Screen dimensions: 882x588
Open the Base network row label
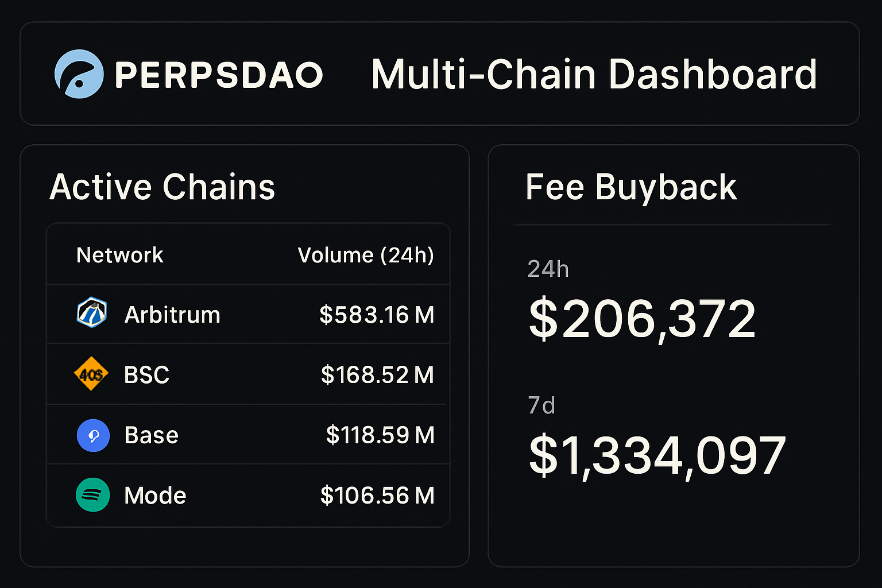[152, 435]
